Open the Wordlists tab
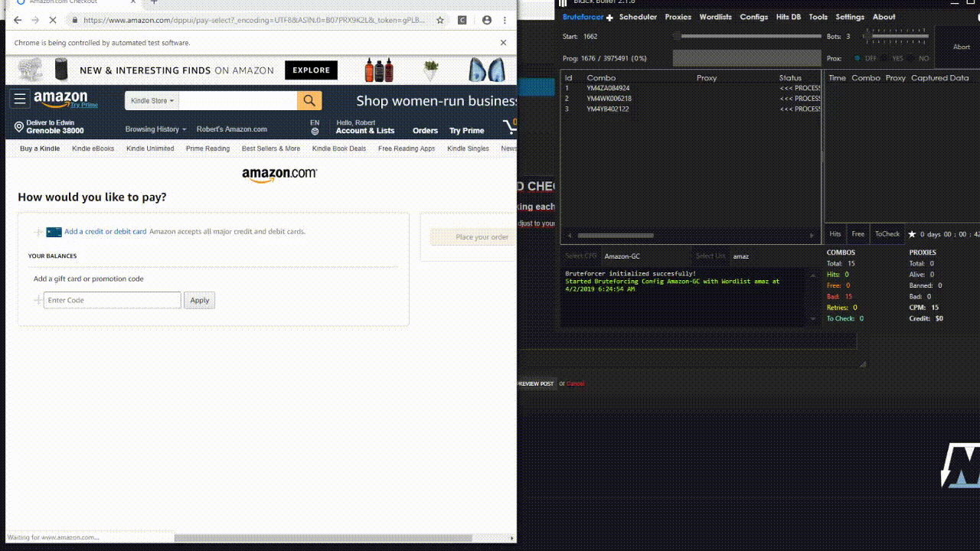The image size is (980, 551). [x=715, y=17]
